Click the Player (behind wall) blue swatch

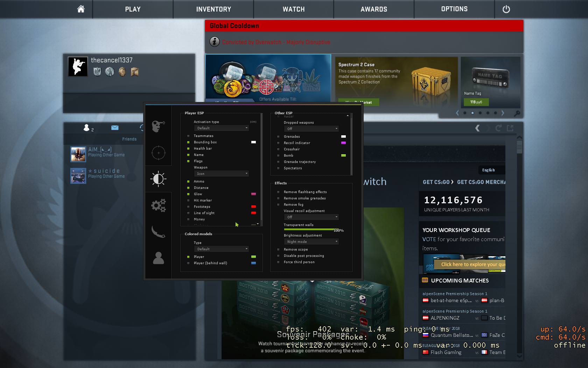coord(253,263)
